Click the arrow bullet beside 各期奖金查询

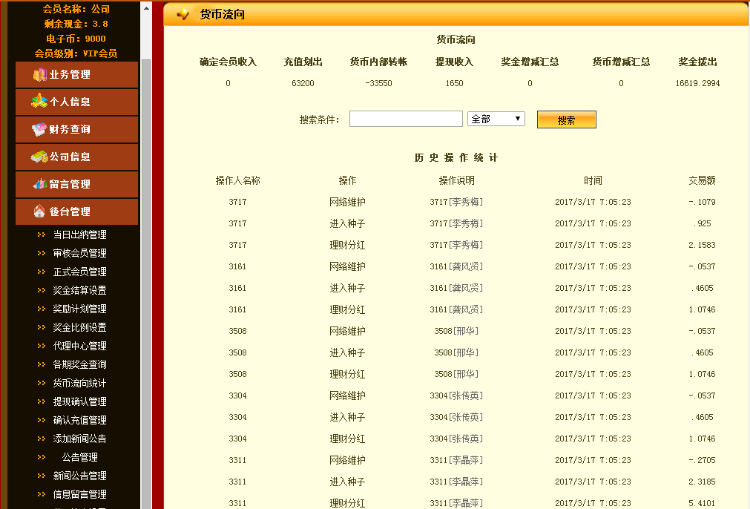coord(42,365)
